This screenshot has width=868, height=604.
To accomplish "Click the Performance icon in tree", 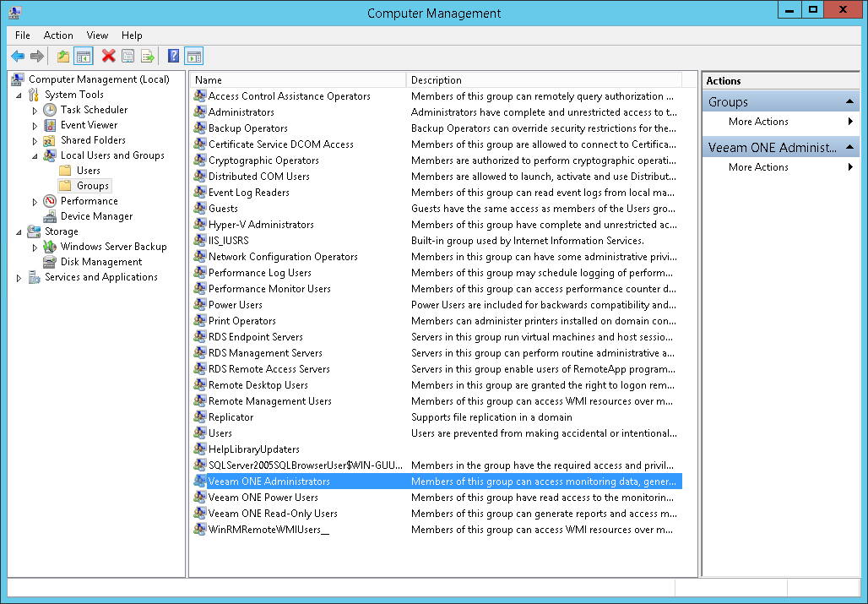I will (x=50, y=201).
